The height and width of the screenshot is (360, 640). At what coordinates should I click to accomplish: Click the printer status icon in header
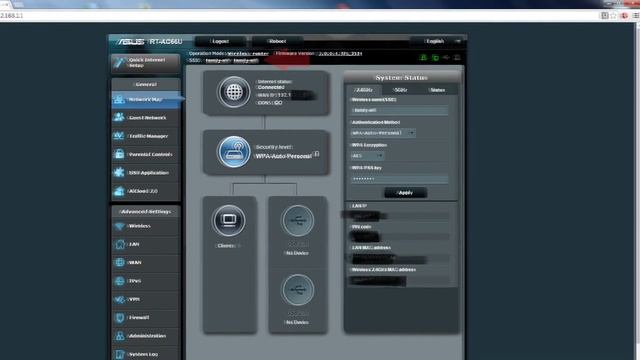point(457,58)
